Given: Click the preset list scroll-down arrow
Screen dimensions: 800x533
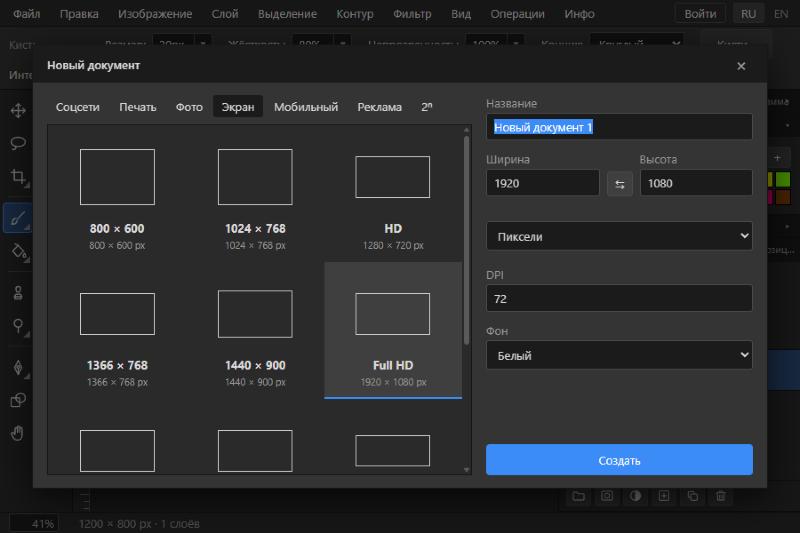Looking at the screenshot, I should point(466,470).
